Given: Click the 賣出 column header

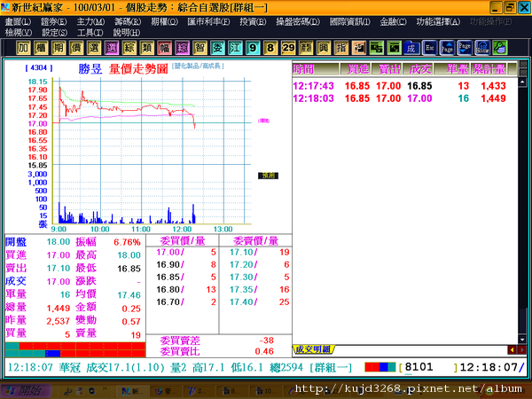Looking at the screenshot, I should [x=387, y=69].
